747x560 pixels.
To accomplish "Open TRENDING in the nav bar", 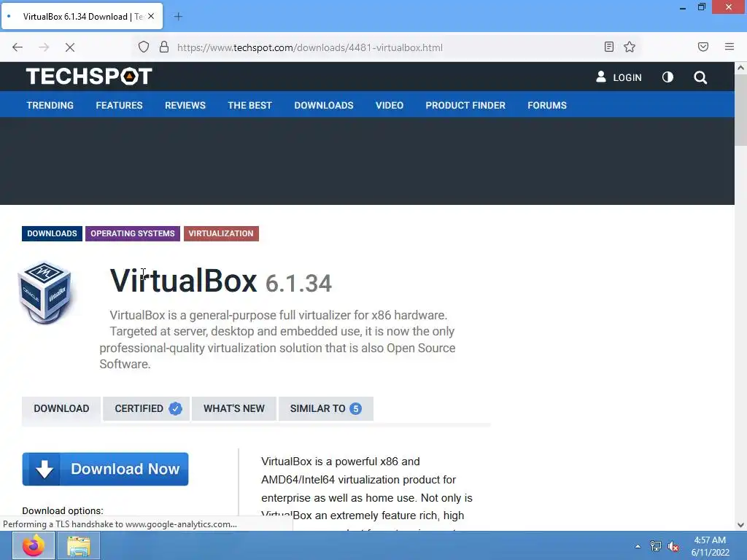I will (50, 105).
